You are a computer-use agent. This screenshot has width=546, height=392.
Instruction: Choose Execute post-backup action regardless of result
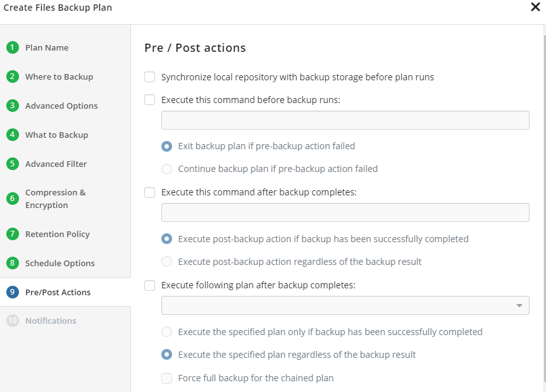click(166, 261)
